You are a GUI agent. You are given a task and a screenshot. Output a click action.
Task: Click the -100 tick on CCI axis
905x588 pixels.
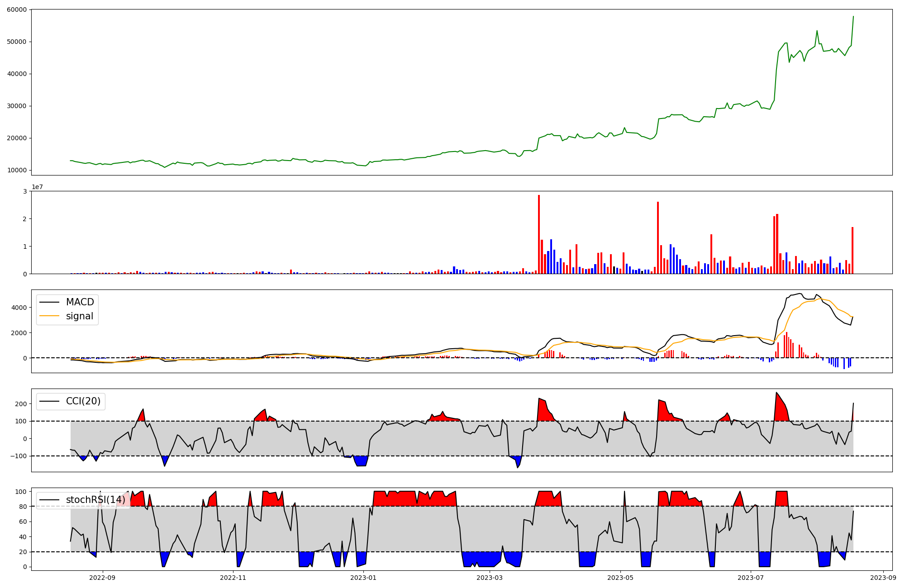19,456
